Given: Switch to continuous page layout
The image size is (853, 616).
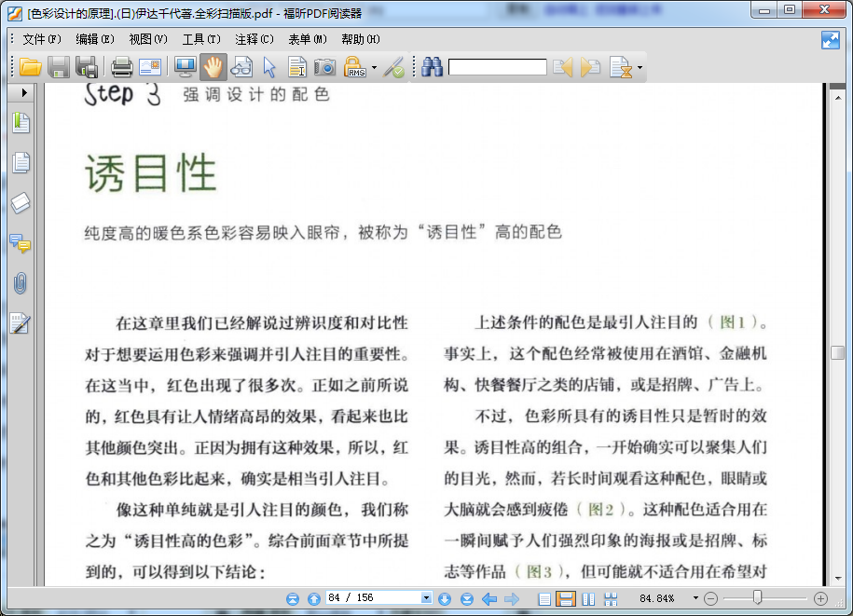Looking at the screenshot, I should point(566,598).
